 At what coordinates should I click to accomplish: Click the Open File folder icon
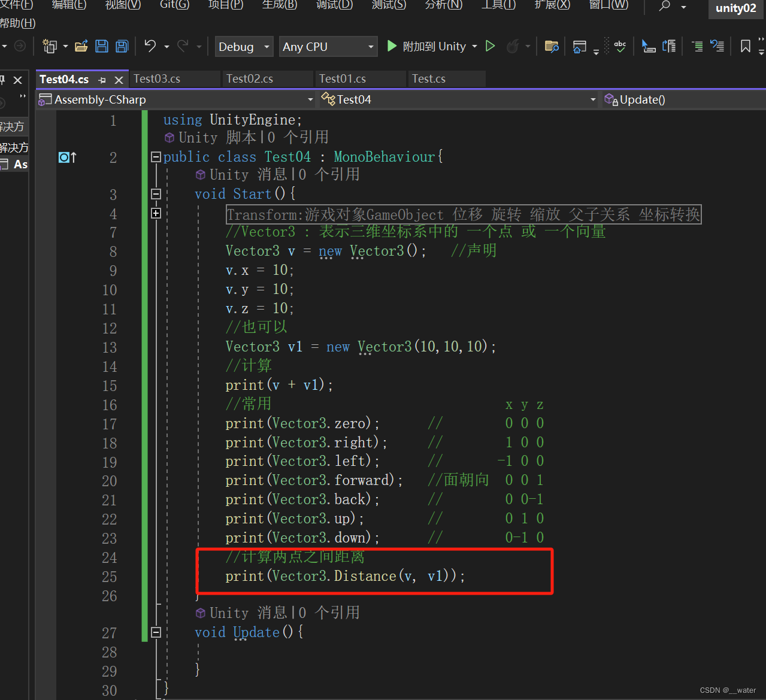coord(81,46)
